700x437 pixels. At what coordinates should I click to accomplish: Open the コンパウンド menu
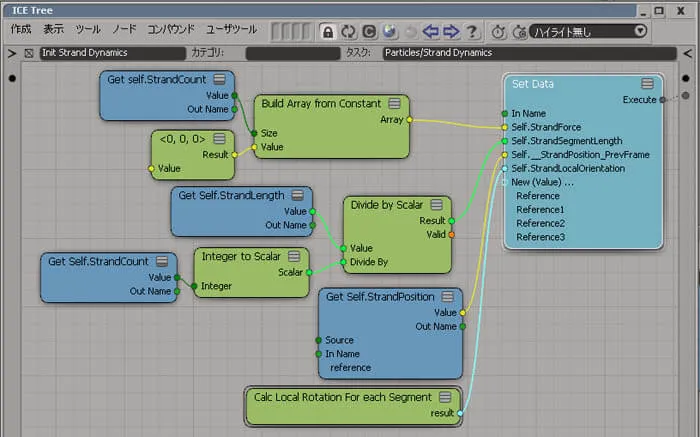(171, 29)
